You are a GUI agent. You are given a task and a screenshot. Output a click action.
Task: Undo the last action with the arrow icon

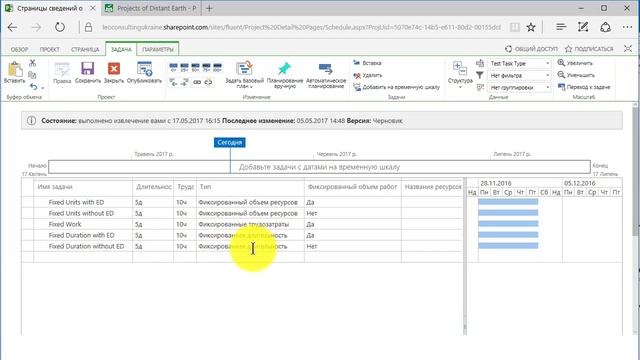(33, 87)
